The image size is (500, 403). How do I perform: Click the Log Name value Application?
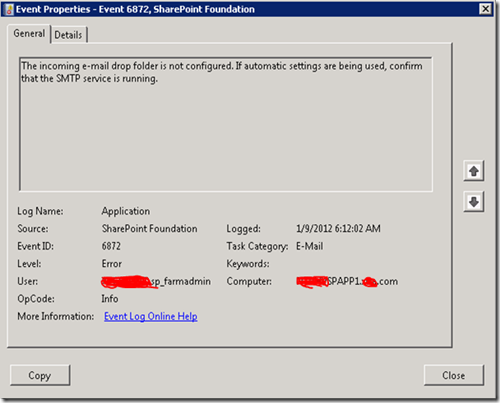point(126,211)
